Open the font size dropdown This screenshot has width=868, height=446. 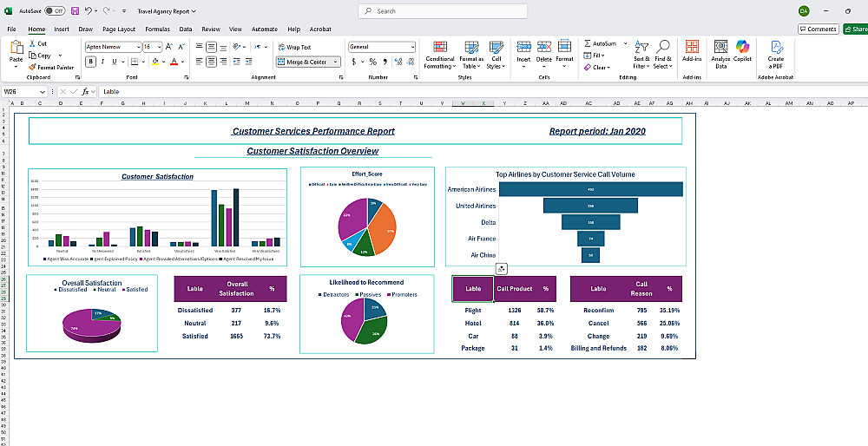point(160,47)
